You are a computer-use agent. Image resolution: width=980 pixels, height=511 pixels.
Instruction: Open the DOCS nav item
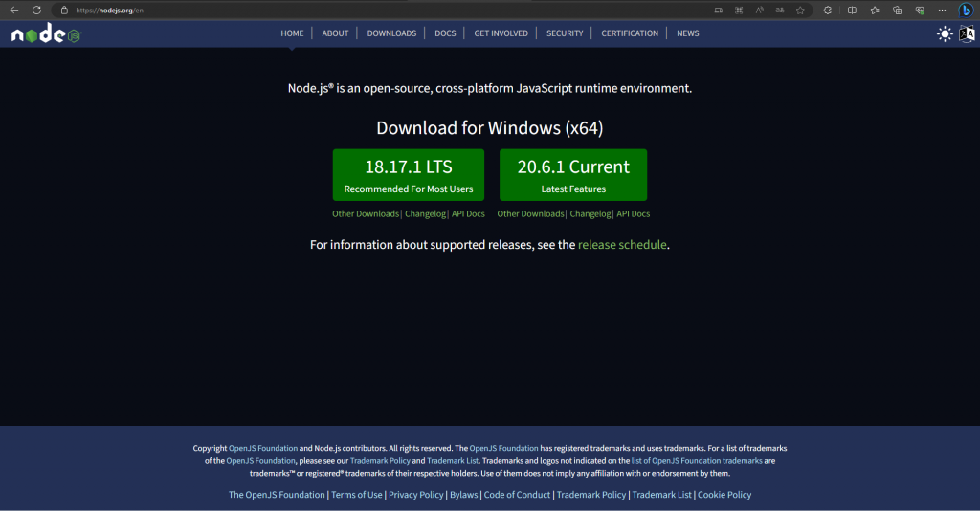click(x=445, y=33)
